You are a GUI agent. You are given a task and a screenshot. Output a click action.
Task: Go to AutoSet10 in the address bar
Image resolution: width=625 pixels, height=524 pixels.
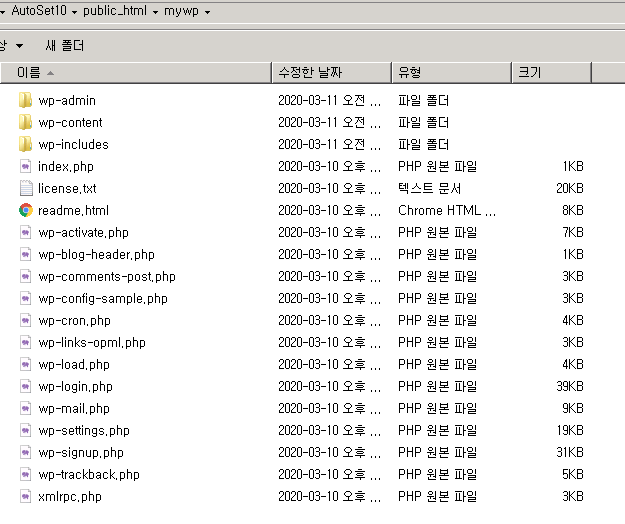tap(39, 11)
